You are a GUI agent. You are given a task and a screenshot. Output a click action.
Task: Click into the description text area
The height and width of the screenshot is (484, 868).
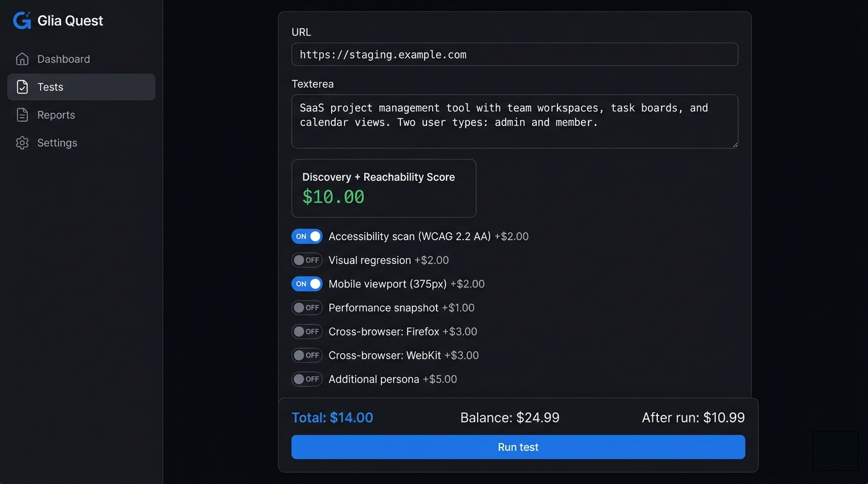tap(515, 122)
